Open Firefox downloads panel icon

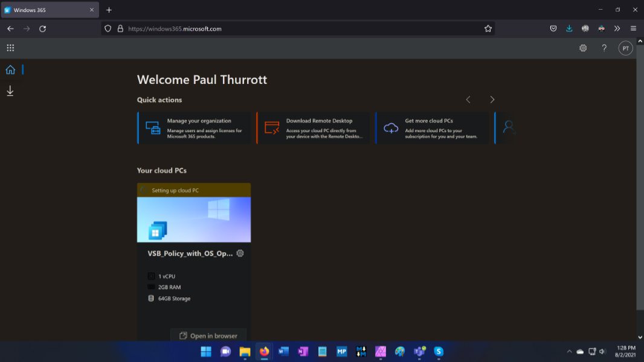pyautogui.click(x=569, y=28)
